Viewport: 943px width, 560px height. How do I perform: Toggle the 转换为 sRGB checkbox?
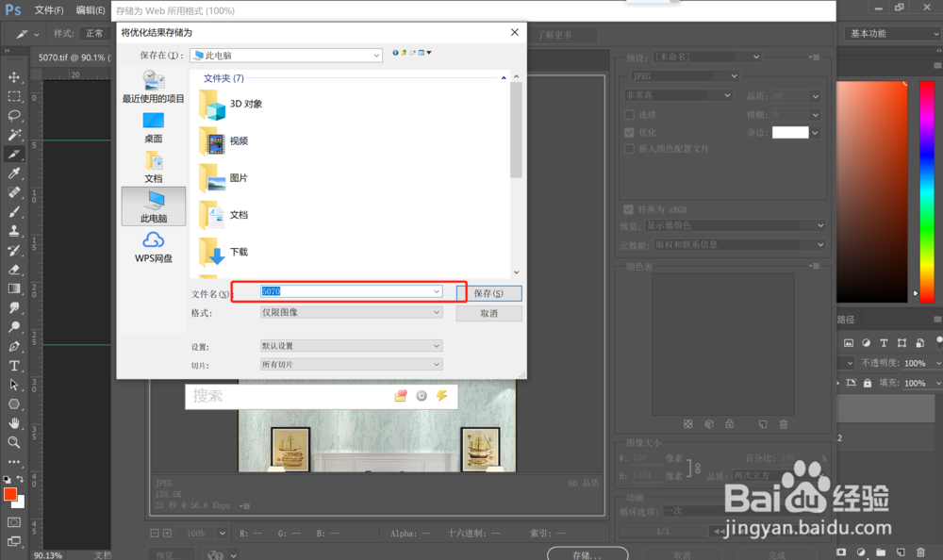[x=628, y=209]
